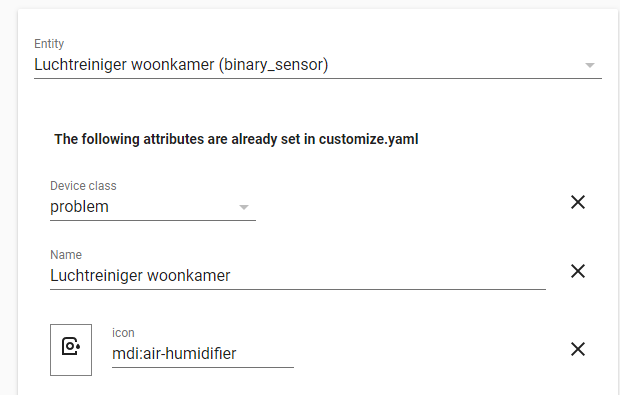Remove the Name attribute with X
This screenshot has height=395, width=620.
tap(578, 271)
